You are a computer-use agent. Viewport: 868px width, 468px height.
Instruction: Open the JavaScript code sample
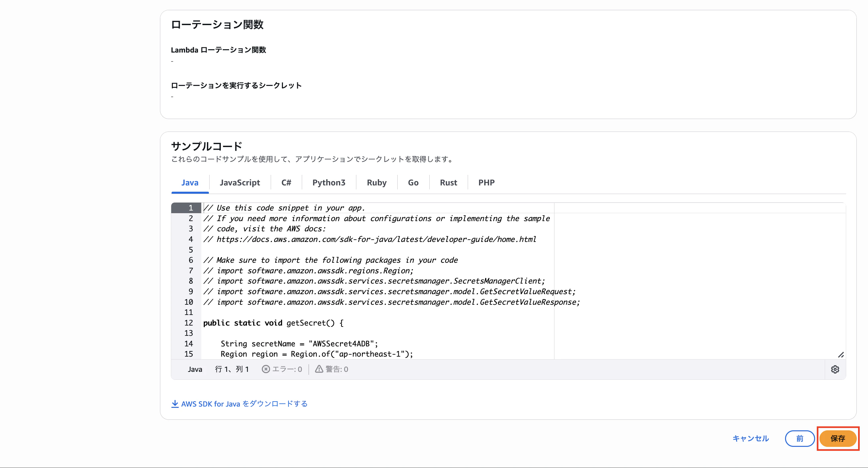click(x=240, y=182)
